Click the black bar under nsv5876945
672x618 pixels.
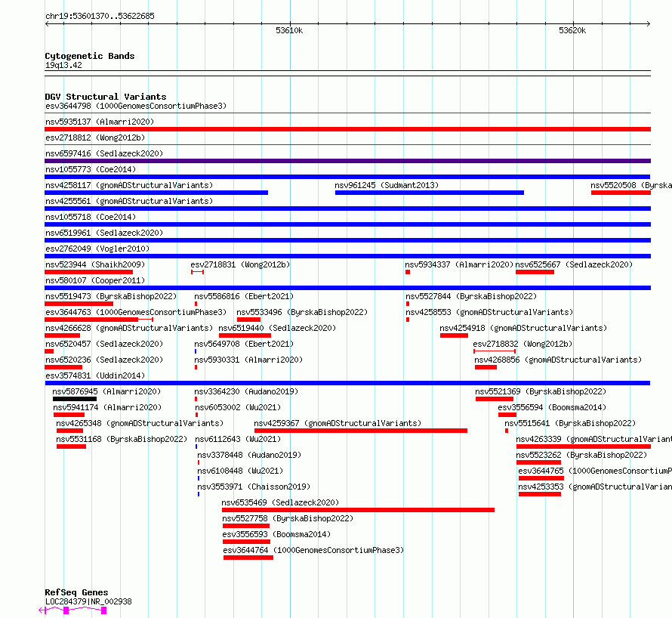75,399
